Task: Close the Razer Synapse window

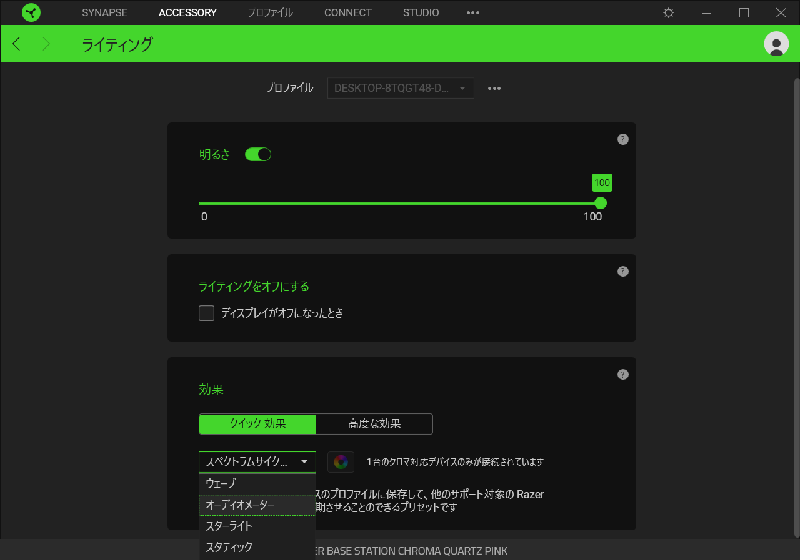Action: coord(781,13)
